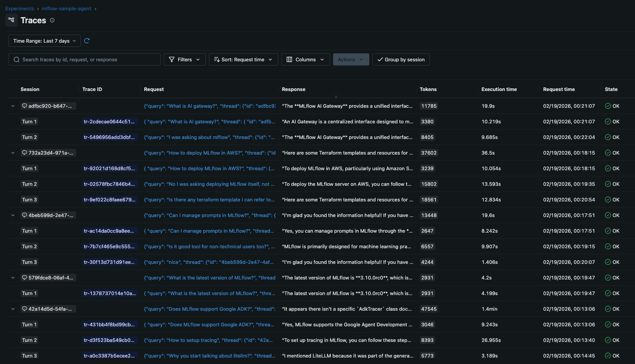Screen dimensions: 635x364
Task: Click the chat bubble icon on session 42a14d5d
Action: point(24,309)
